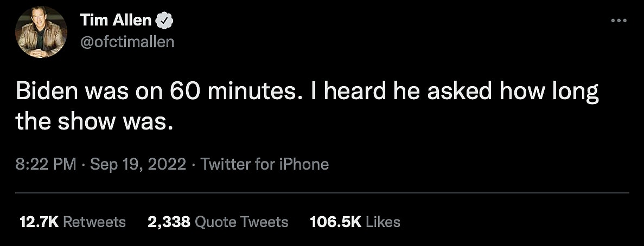Open the Twitter for iPhone source link
Screen dimensions: 644x246
[265, 164]
